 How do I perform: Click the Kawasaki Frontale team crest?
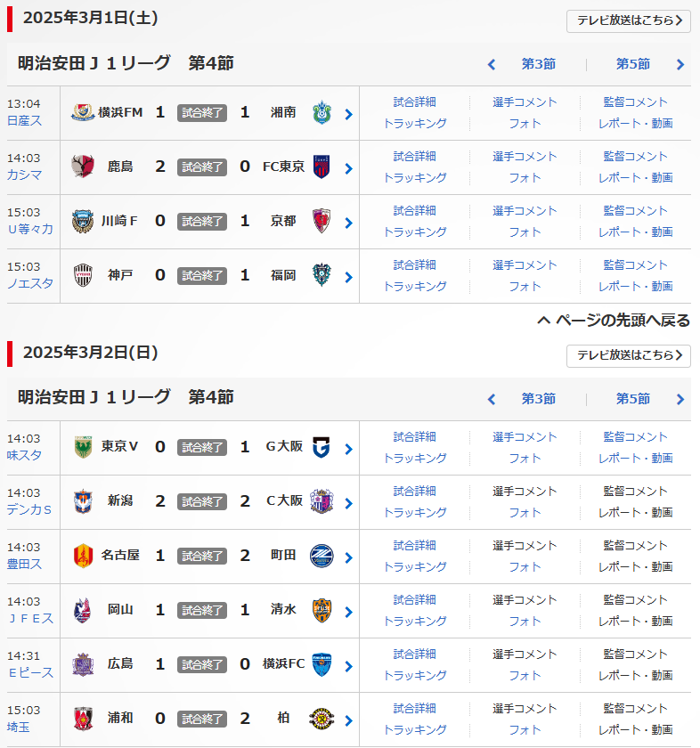point(83,221)
